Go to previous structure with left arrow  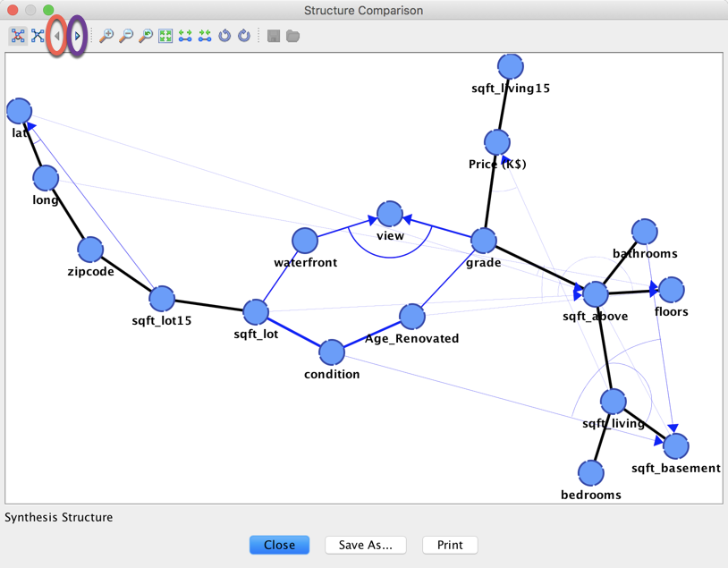point(57,36)
